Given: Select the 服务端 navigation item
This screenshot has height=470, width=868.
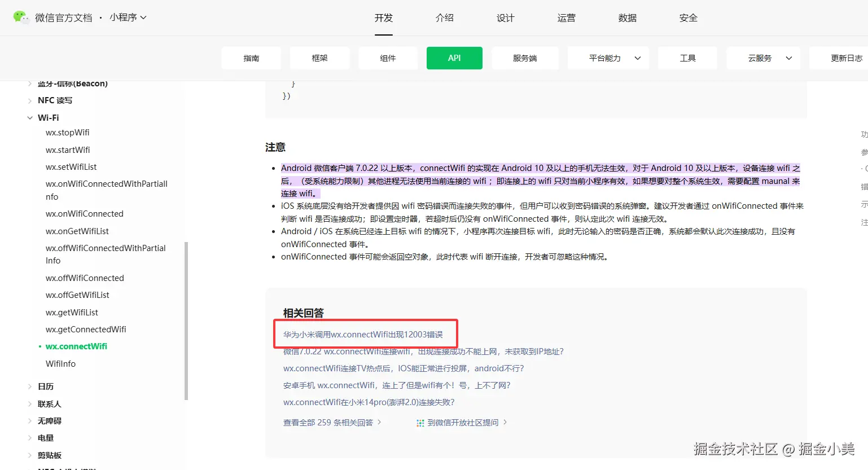Looking at the screenshot, I should (x=525, y=58).
